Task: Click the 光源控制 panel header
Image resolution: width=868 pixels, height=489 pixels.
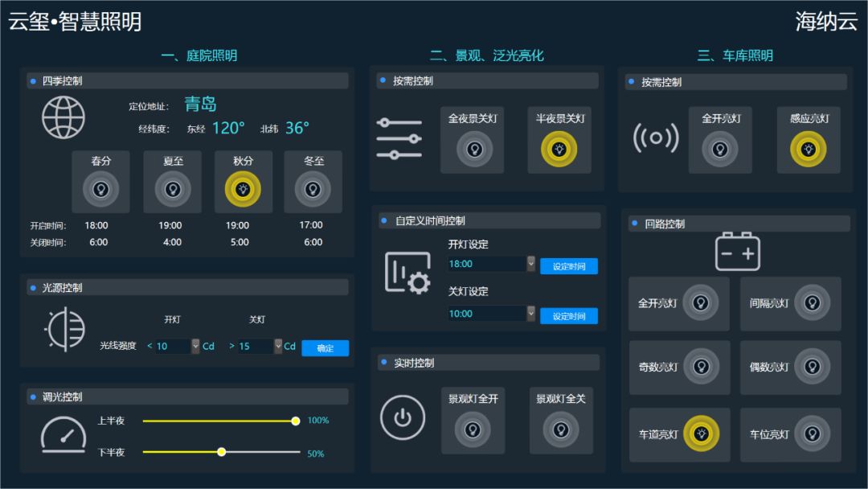Action: (187, 287)
